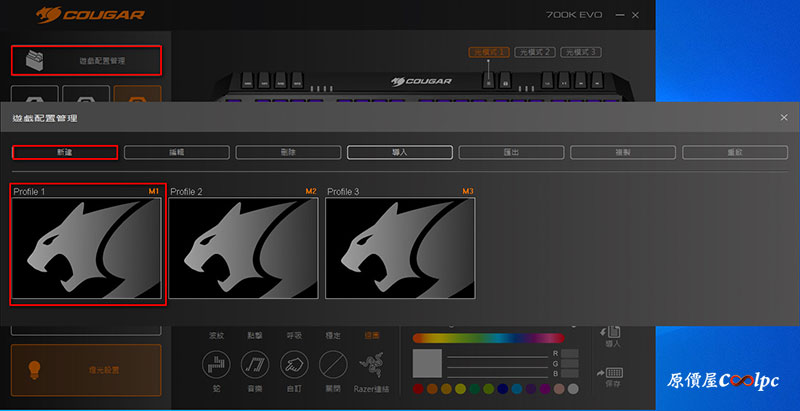Click the 700K EVO device name
This screenshot has width=800, height=411.
click(x=576, y=15)
